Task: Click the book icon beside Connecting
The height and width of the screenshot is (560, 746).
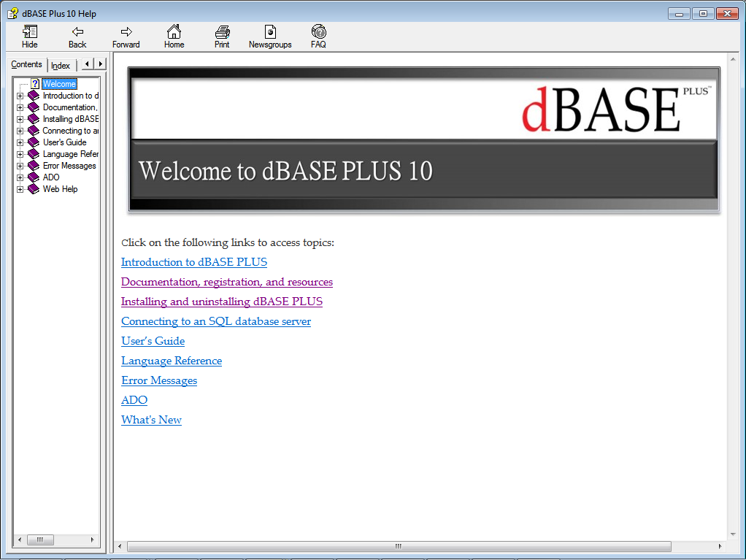Action: coord(34,131)
